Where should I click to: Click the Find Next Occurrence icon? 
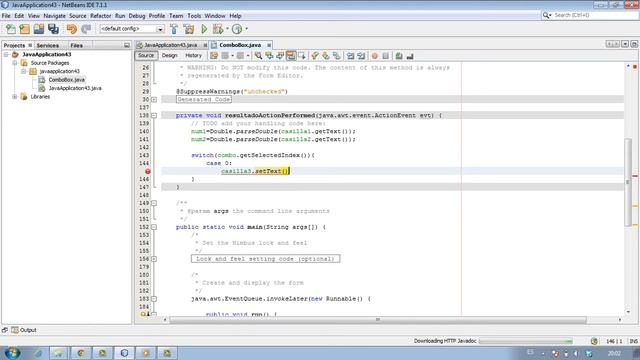click(280, 56)
